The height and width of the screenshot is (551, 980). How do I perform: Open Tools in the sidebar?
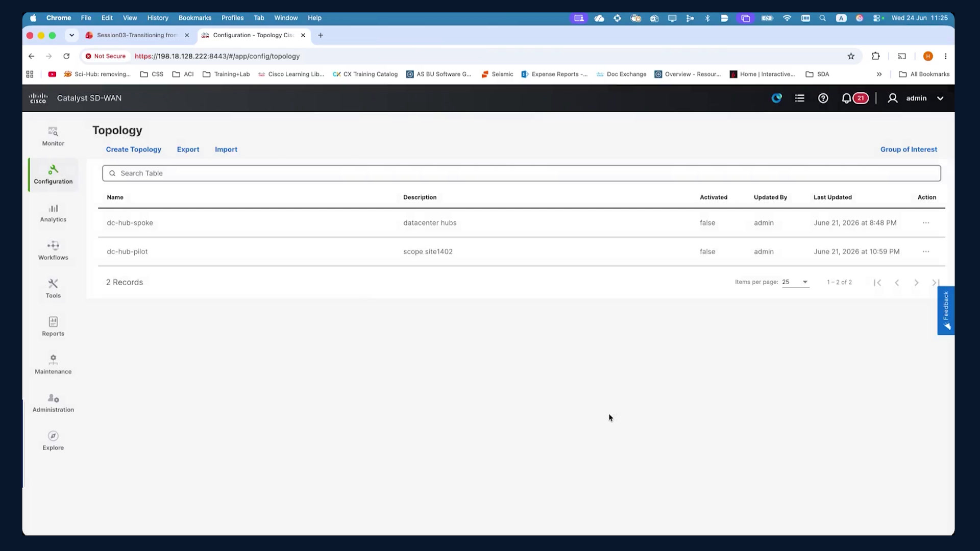click(x=53, y=289)
